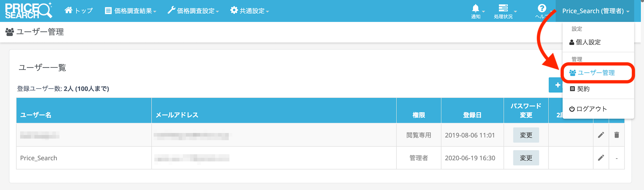Image resolution: width=644 pixels, height=190 pixels.
Task: Click 変更 password button for 閲覧専用 user
Action: pyautogui.click(x=526, y=135)
